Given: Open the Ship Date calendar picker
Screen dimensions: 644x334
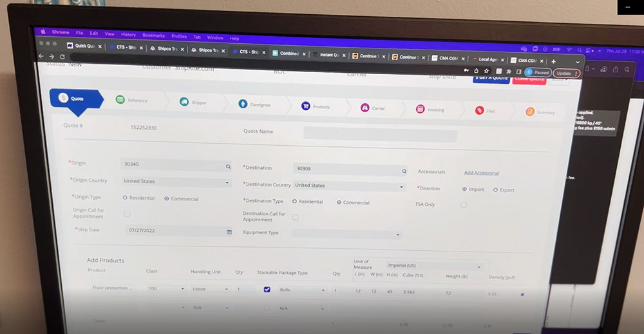Looking at the screenshot, I should click(229, 231).
